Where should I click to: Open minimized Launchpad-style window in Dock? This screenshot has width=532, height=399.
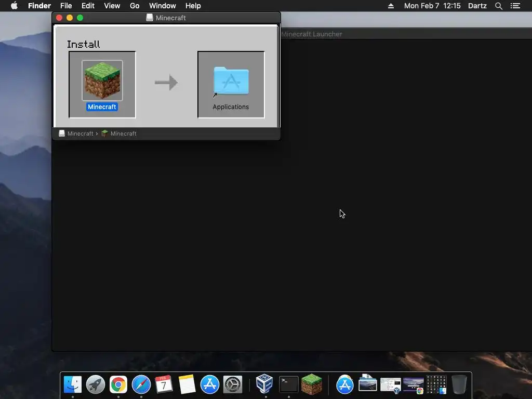tap(436, 385)
